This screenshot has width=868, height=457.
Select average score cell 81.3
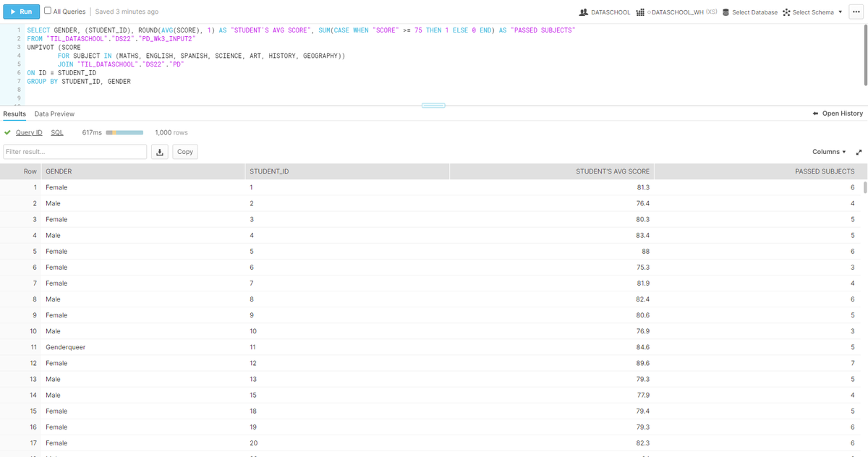click(x=551, y=187)
